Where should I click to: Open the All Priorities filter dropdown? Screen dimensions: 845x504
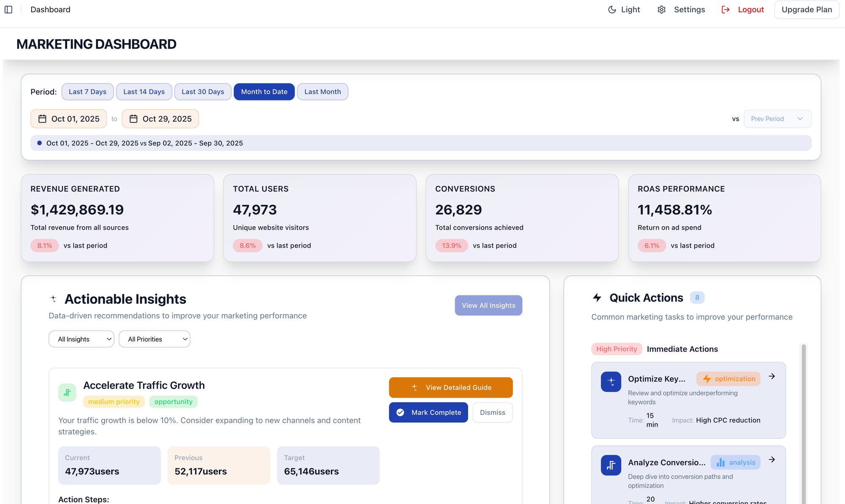(x=154, y=339)
